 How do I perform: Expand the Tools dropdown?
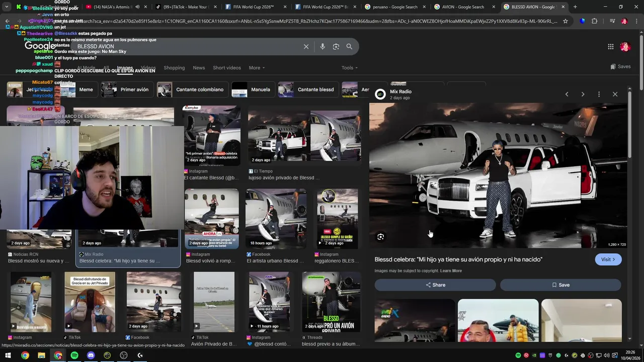click(x=350, y=68)
